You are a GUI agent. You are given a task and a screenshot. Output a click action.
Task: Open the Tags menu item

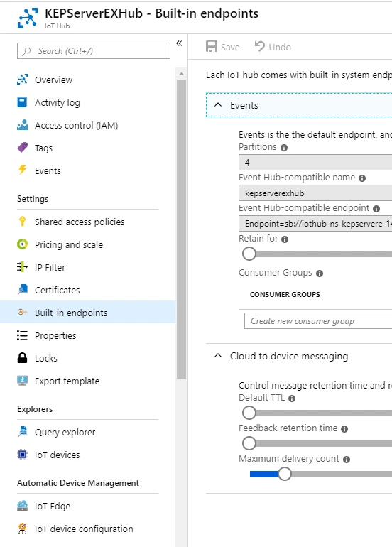43,148
